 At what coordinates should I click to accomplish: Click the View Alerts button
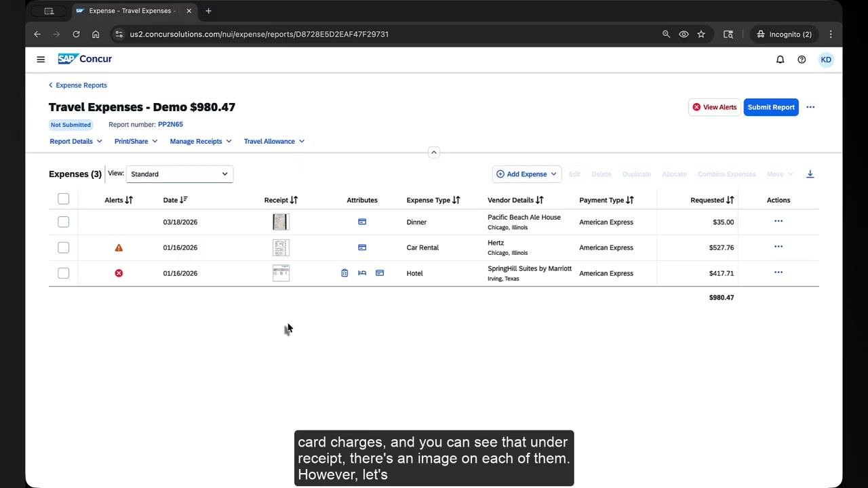point(714,107)
